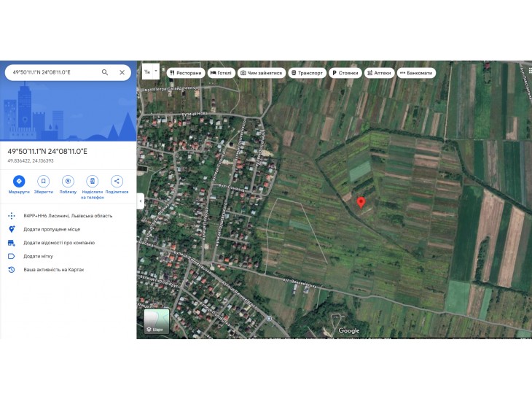
Task: Click the plus code dots icon
Action: coord(12,216)
